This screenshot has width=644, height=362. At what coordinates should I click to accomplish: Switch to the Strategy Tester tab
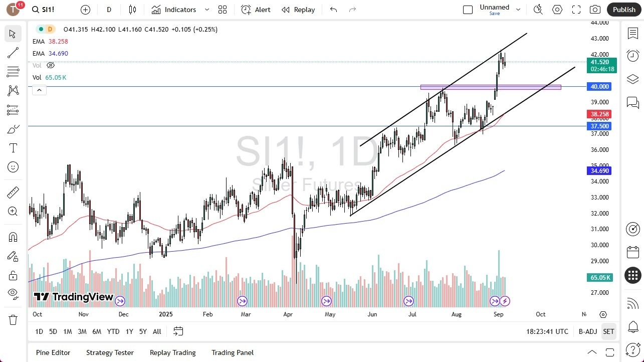pos(110,352)
